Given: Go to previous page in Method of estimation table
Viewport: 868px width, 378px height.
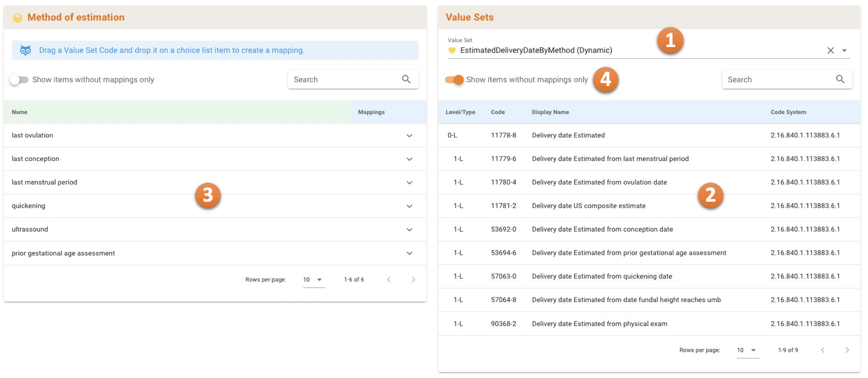Looking at the screenshot, I should (x=389, y=279).
